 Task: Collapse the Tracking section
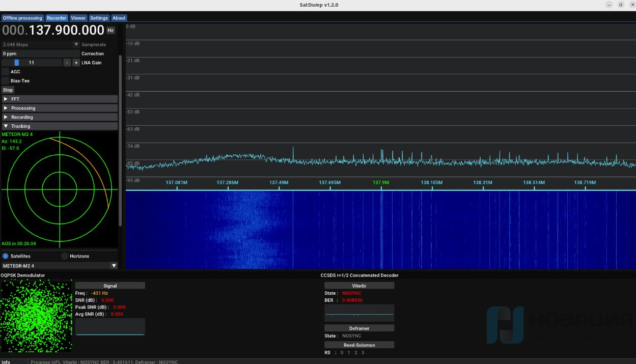[x=60, y=126]
